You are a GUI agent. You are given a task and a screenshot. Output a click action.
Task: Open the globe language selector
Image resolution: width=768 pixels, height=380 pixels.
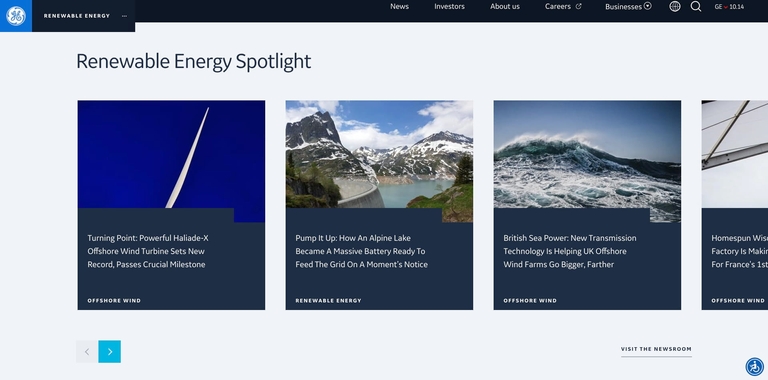(675, 6)
